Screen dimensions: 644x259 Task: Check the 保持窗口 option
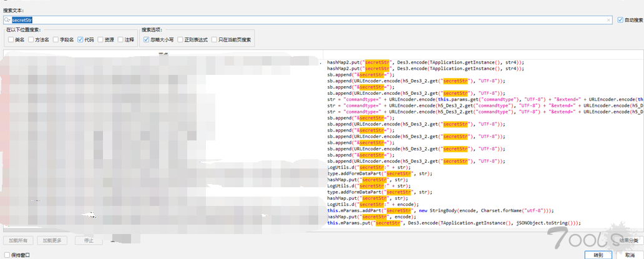click(6, 255)
